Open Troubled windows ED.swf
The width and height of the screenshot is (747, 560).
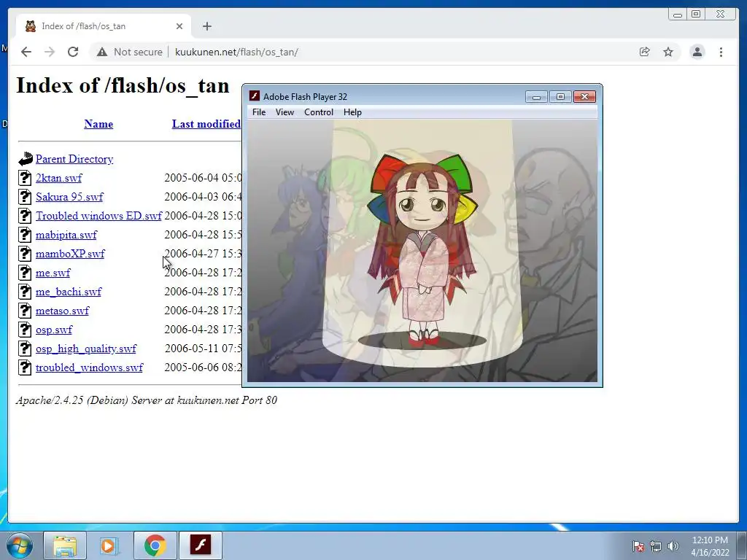click(98, 216)
